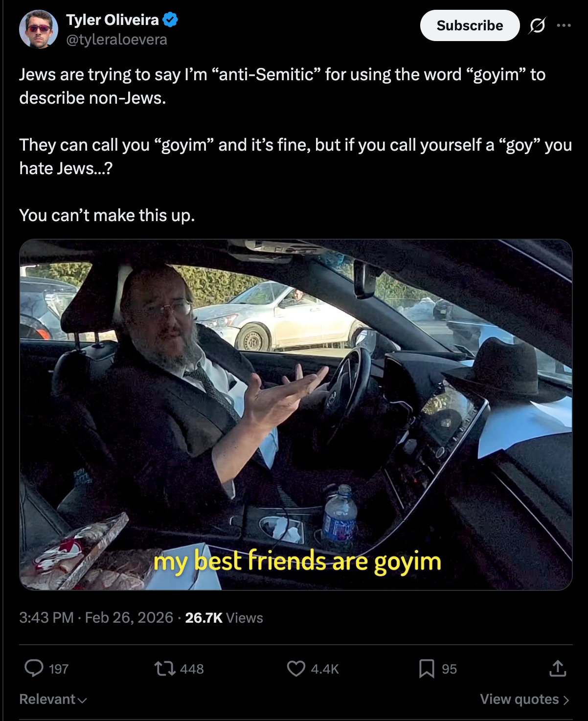This screenshot has height=721, width=588.
Task: Play the video with goyim caption
Action: pos(296,415)
